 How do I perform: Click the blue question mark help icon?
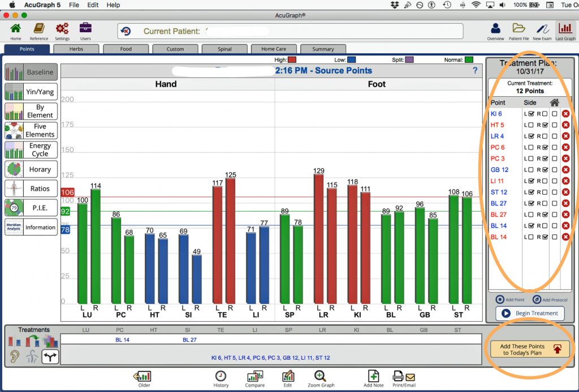(x=475, y=71)
